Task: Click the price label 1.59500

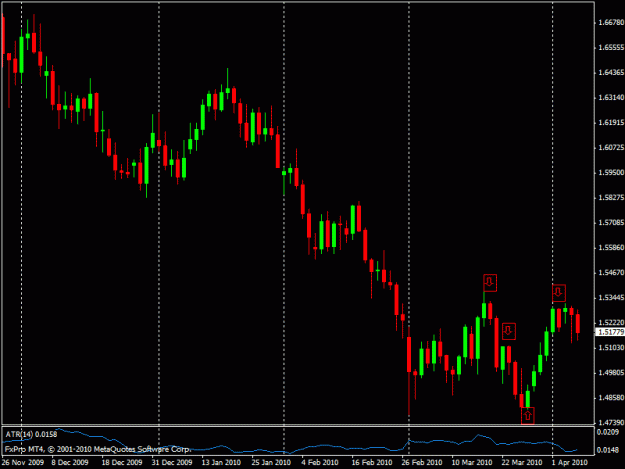Action: tap(611, 173)
